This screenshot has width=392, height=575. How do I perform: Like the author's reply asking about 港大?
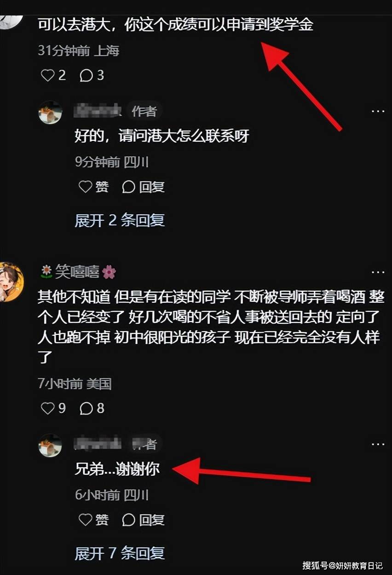[94, 187]
